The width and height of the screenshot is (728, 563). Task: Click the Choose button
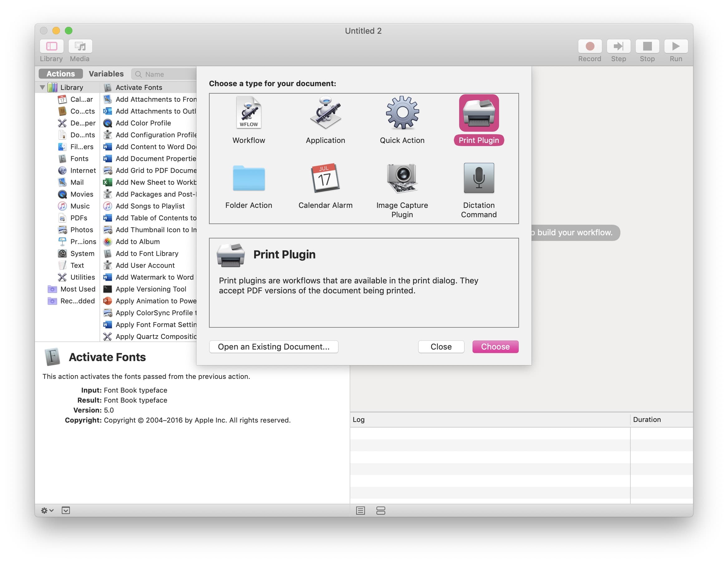click(x=495, y=346)
